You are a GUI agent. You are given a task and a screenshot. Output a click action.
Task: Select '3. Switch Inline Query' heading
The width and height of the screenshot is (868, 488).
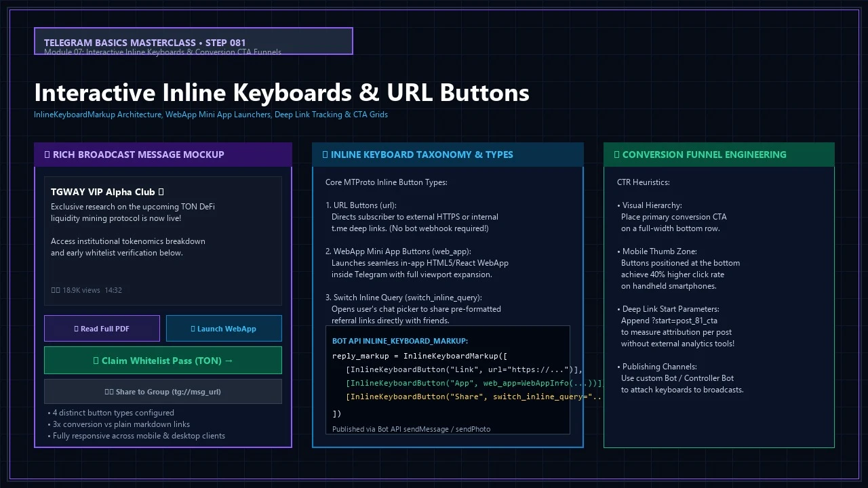(x=403, y=298)
